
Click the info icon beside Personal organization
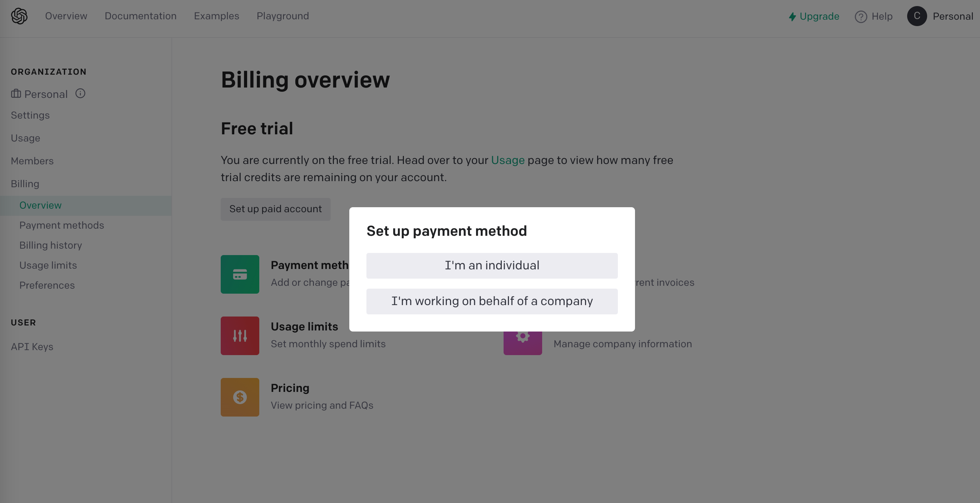coord(80,93)
